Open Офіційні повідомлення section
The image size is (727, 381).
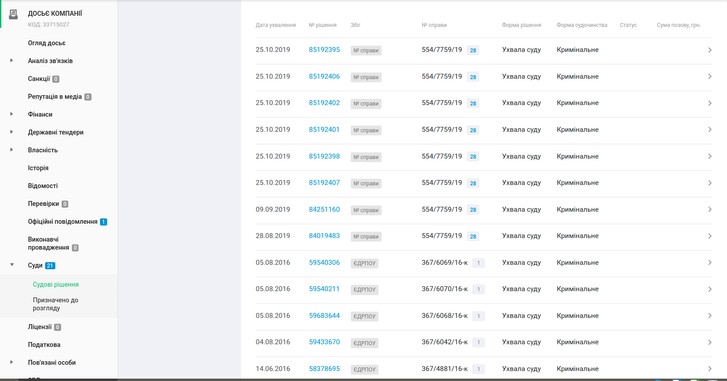coord(63,222)
